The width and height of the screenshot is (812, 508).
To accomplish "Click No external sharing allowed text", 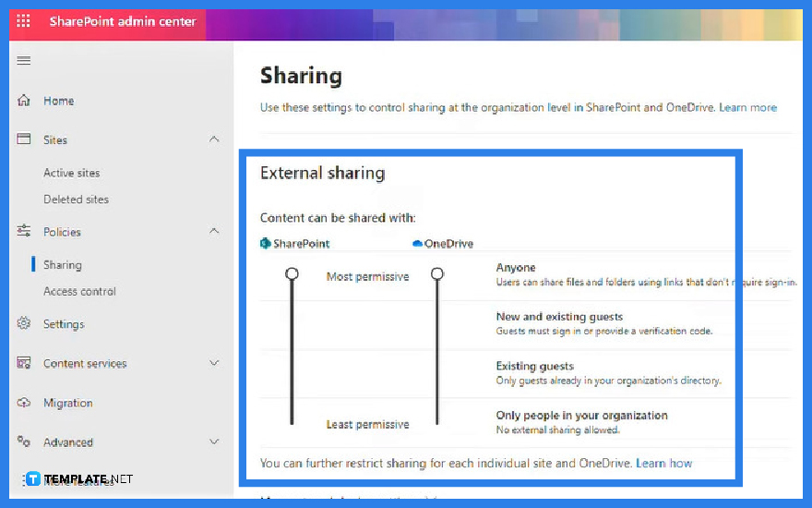I will [557, 429].
